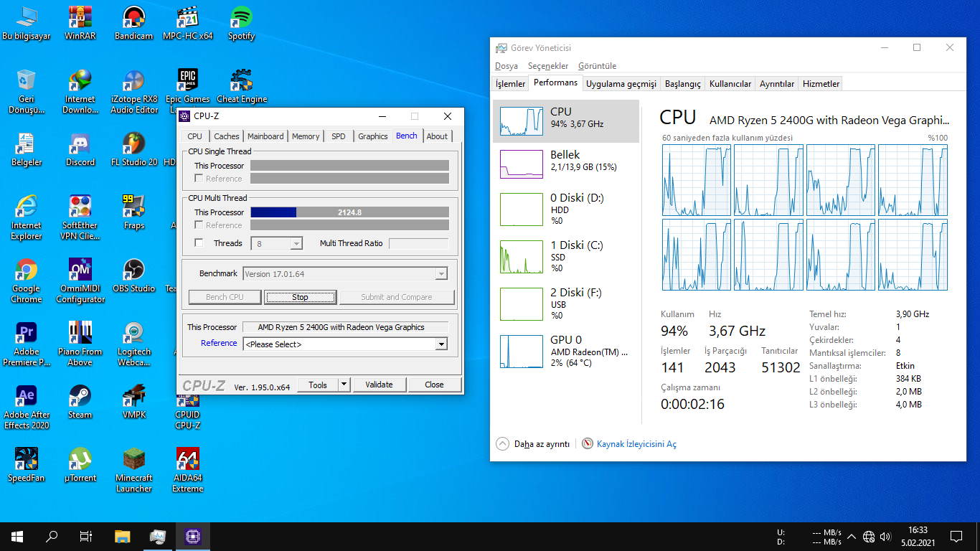This screenshot has width=980, height=551.
Task: Open the Bandicam desktop shortcut
Action: (133, 23)
